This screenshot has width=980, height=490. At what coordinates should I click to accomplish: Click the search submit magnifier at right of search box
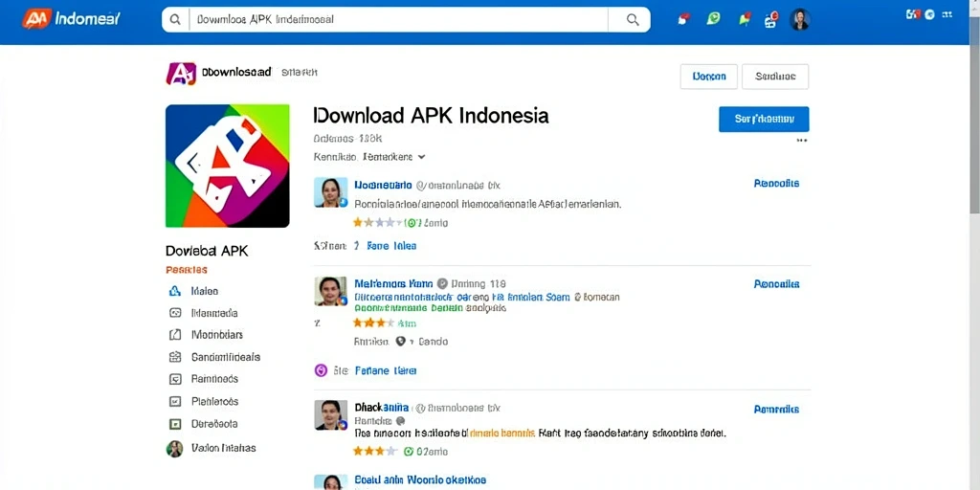coord(633,20)
